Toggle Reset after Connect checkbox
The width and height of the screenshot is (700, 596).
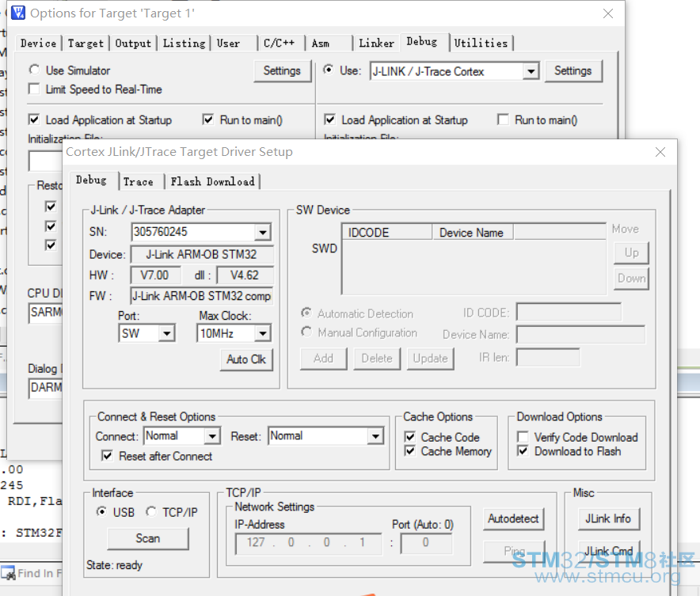point(107,456)
